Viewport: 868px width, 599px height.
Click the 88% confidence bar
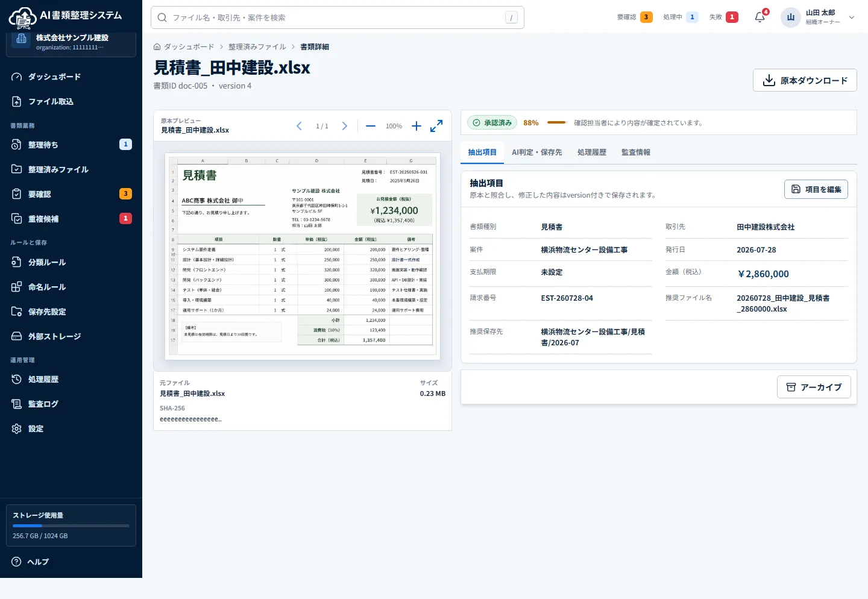click(x=557, y=122)
